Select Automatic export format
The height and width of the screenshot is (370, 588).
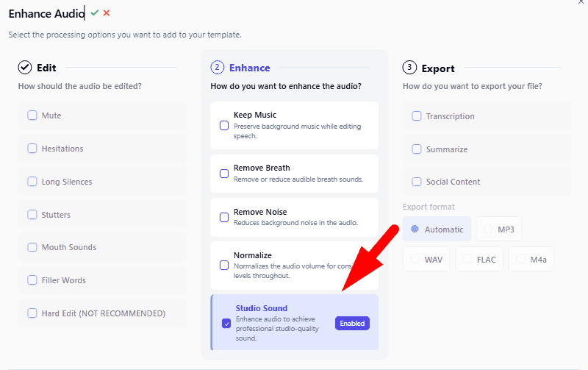pyautogui.click(x=415, y=230)
